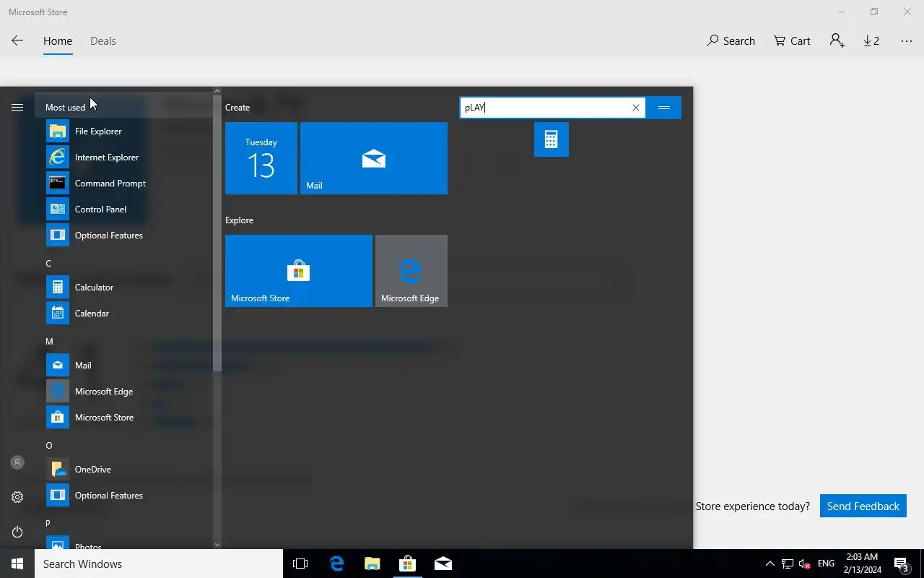Click the Most used header

coord(65,108)
